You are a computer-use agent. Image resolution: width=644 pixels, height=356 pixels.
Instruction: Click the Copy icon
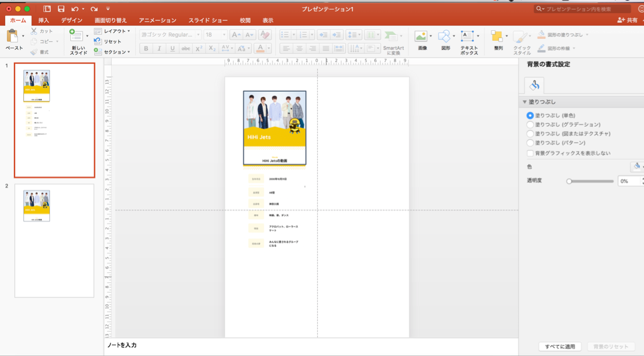coord(34,41)
